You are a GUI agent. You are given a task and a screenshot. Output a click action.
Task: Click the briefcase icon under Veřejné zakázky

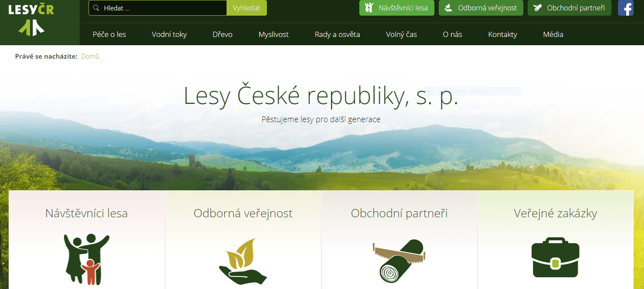[555, 257]
